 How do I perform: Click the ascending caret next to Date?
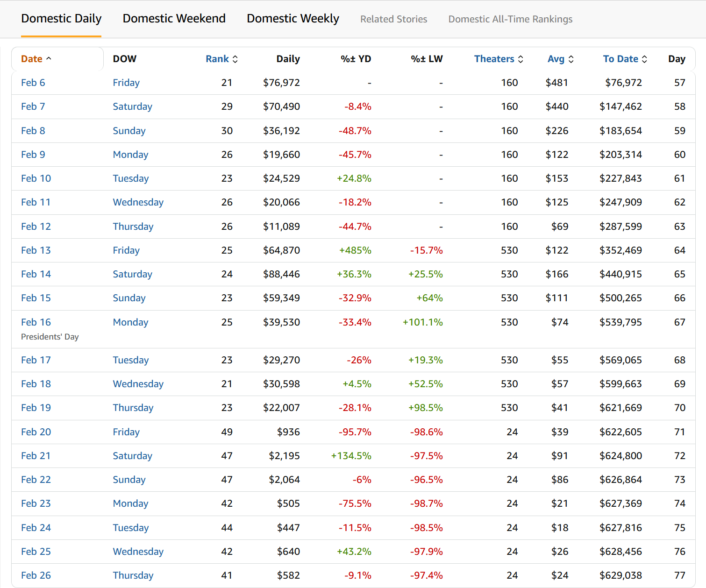[49, 59]
